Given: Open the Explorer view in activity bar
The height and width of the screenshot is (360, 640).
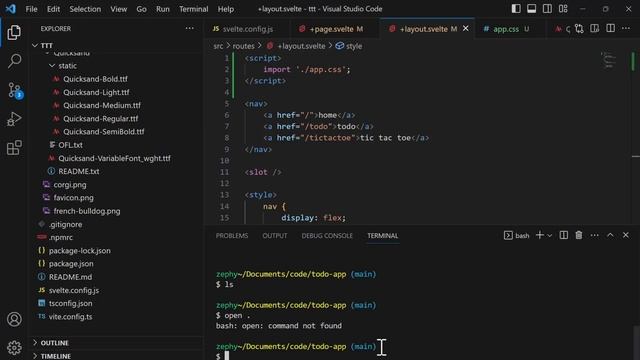Looking at the screenshot, I should tap(14, 32).
